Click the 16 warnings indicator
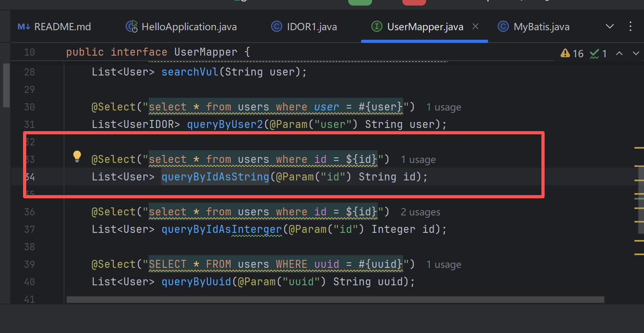The height and width of the screenshot is (333, 644). pos(572,53)
